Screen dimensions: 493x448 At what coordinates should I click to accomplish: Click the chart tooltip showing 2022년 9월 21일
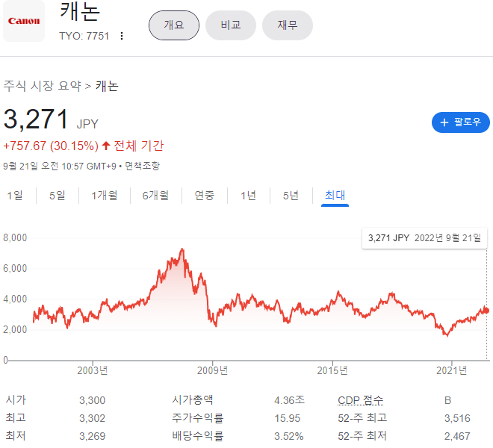(424, 238)
